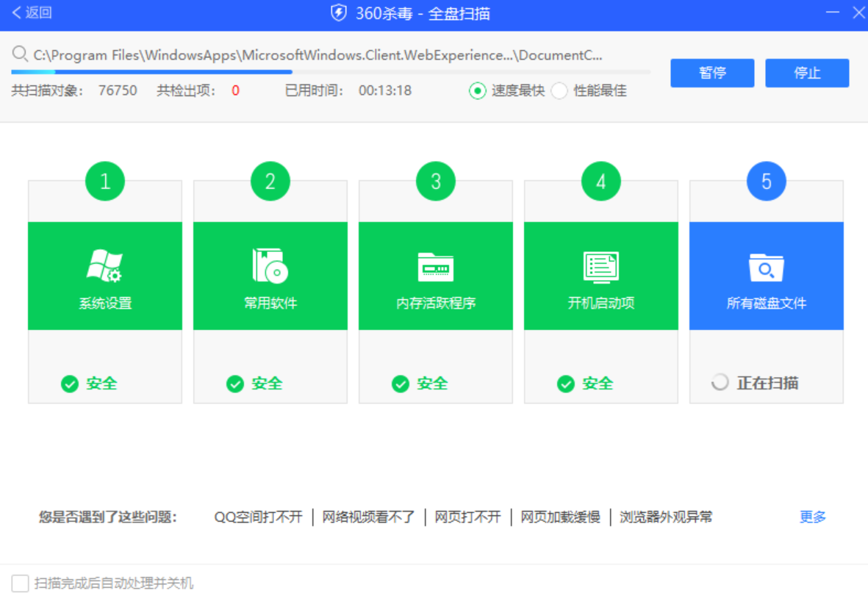Click the 常用软件 card label
The image size is (868, 596).
click(270, 304)
